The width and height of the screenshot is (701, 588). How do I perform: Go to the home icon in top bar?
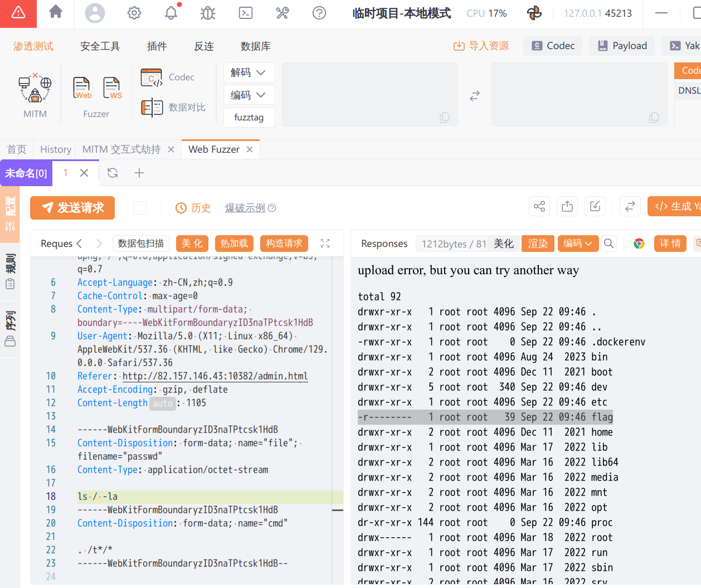56,12
